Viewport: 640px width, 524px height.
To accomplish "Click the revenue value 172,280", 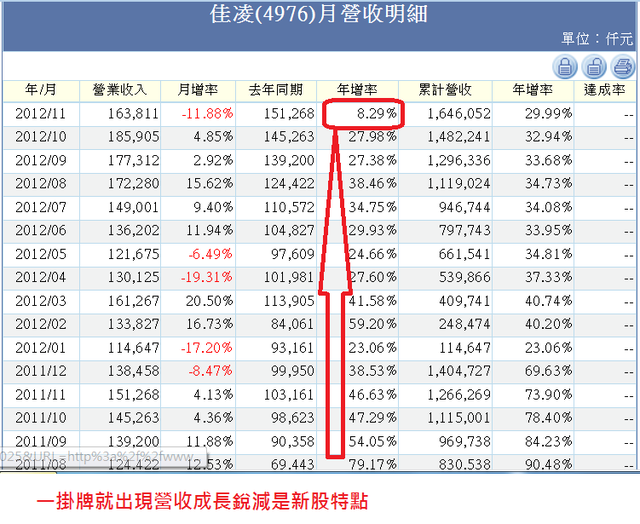I will click(x=133, y=184).
